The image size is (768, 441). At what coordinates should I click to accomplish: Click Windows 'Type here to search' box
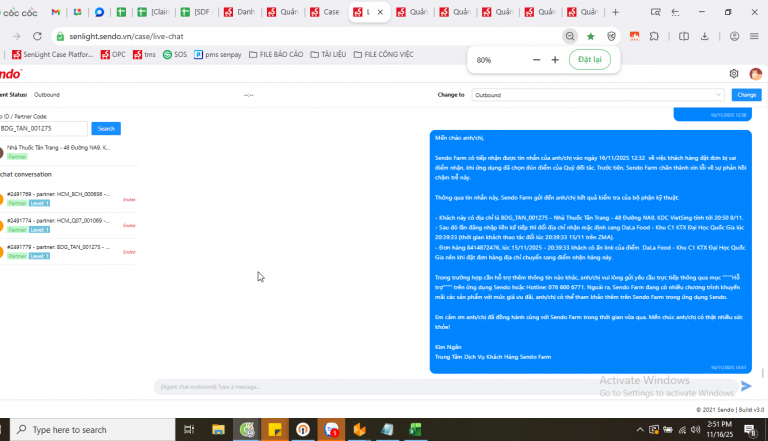[93, 430]
